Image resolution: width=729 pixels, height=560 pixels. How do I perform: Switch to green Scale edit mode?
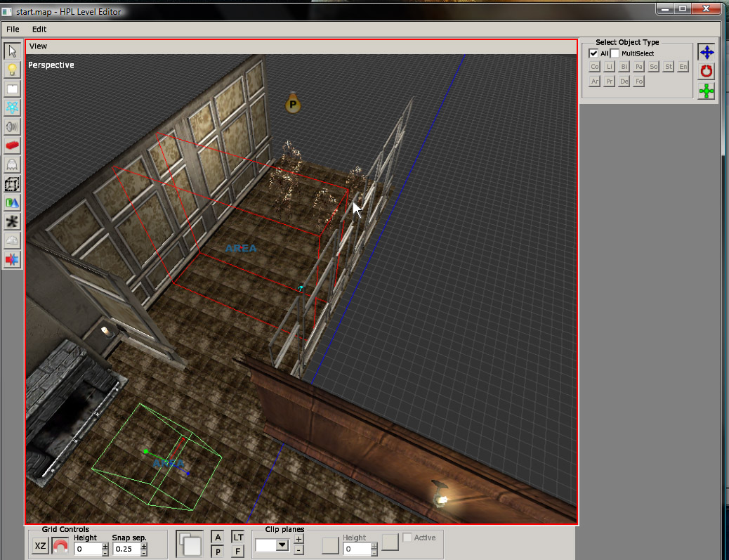tap(706, 91)
